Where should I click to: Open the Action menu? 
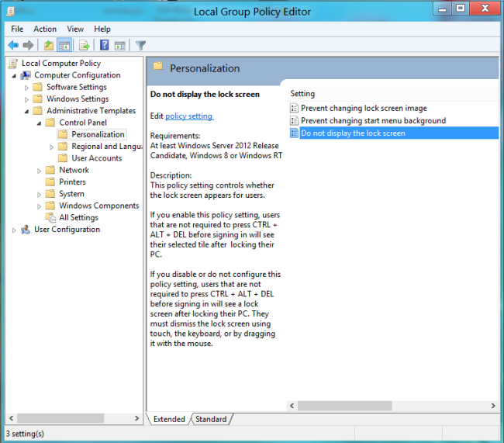45,29
